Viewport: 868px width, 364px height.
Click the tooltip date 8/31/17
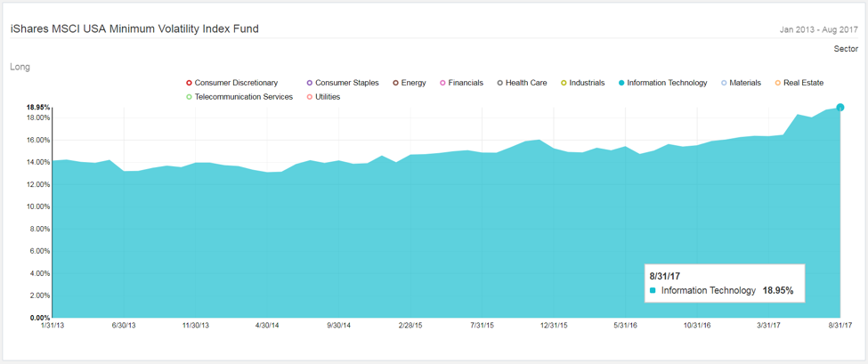point(665,276)
